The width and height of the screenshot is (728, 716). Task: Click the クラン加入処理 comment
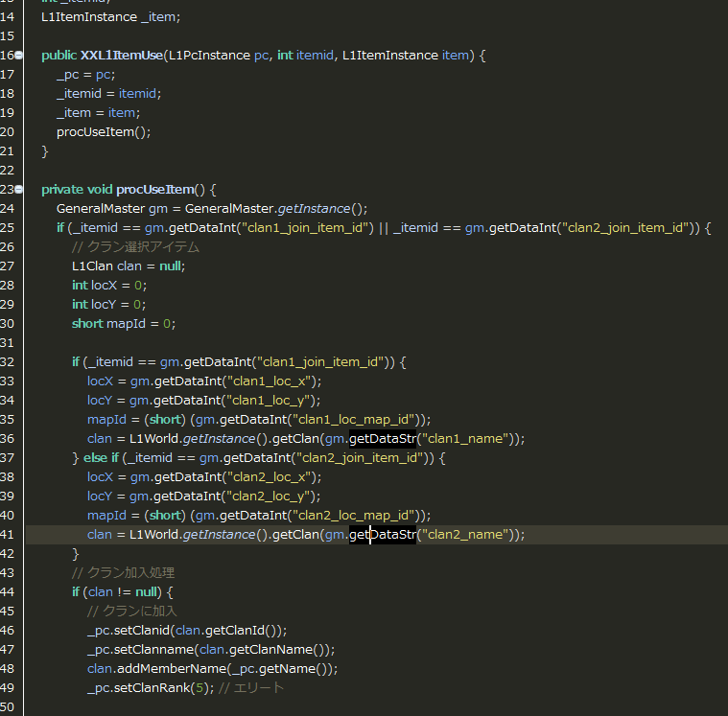click(x=124, y=573)
